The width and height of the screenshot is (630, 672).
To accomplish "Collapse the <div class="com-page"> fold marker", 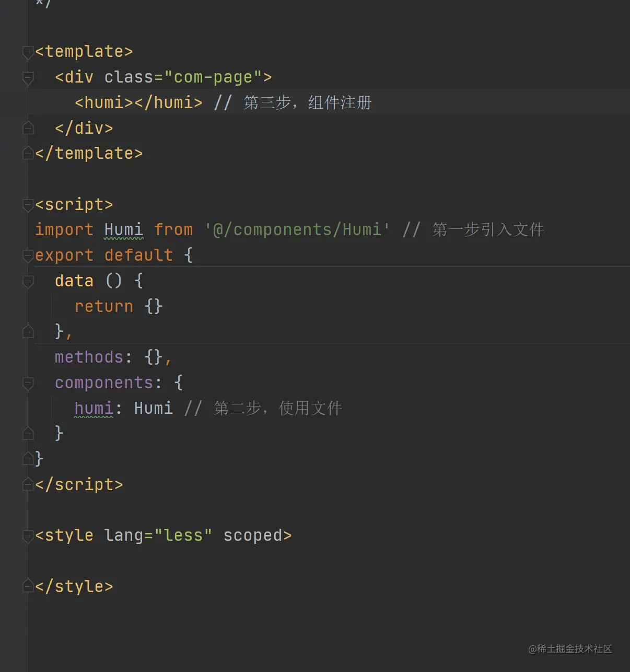I will [x=28, y=78].
